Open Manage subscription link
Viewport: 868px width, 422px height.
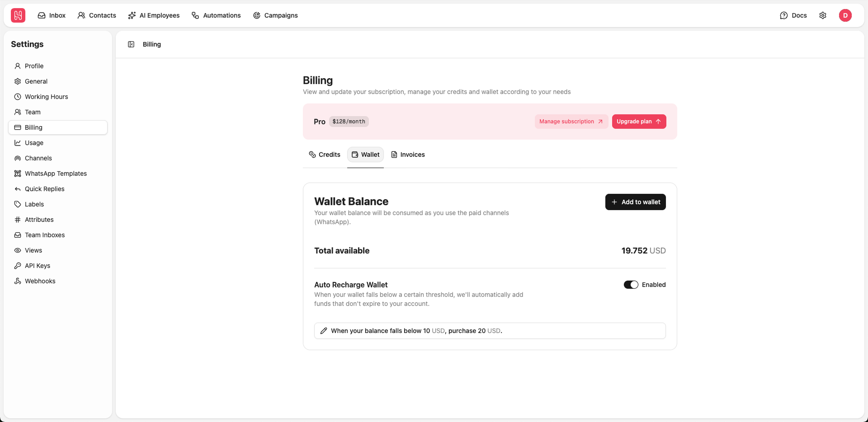click(571, 122)
